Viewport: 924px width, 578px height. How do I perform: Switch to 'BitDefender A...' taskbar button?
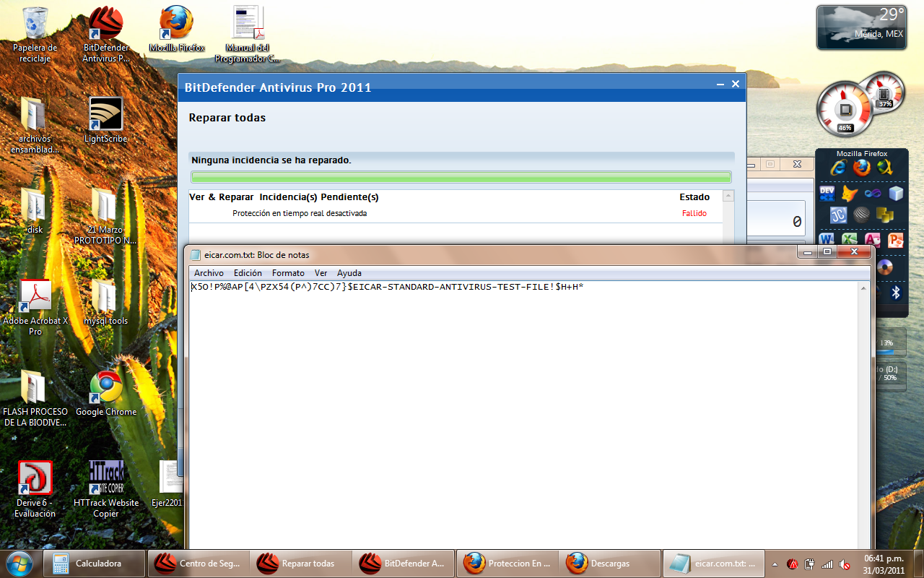404,564
